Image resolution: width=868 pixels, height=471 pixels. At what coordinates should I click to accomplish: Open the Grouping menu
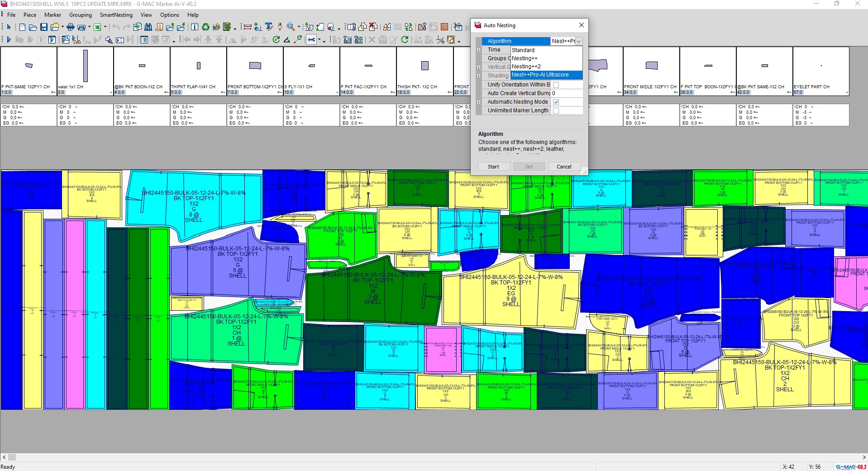click(x=80, y=15)
